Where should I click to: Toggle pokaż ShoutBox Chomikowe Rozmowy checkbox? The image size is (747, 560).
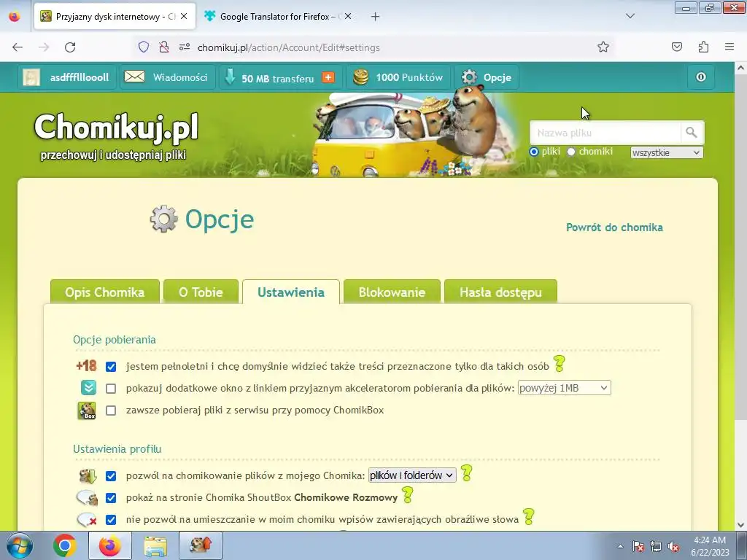point(111,498)
